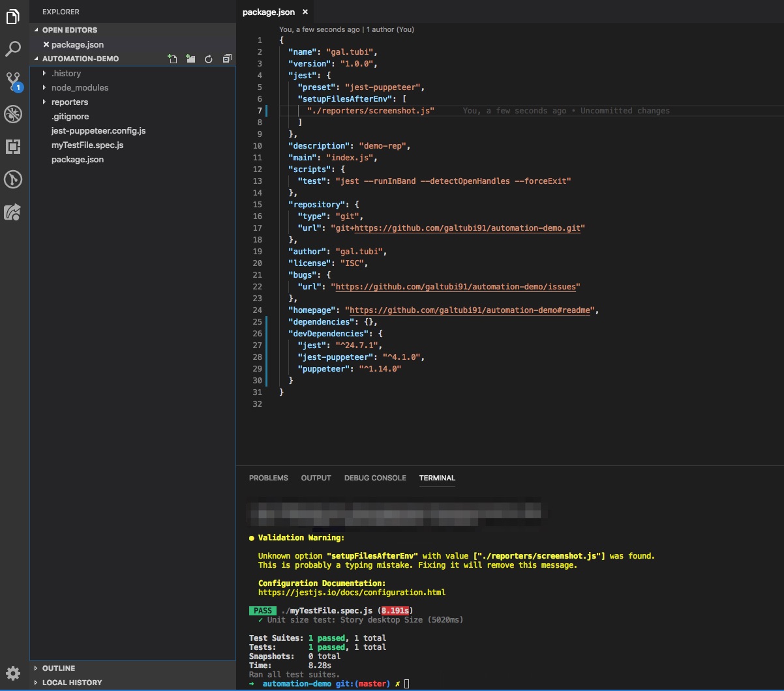Click the "devDependencies" key
784x691 pixels.
click(x=328, y=334)
